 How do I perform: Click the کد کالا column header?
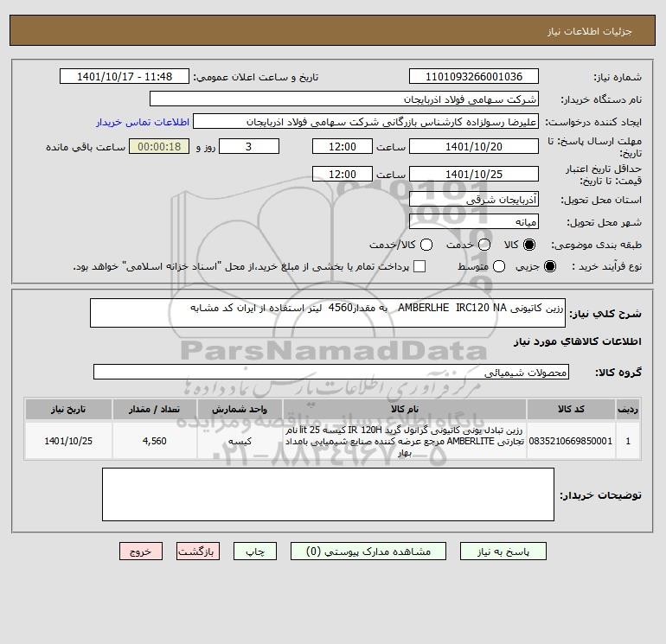pos(571,409)
